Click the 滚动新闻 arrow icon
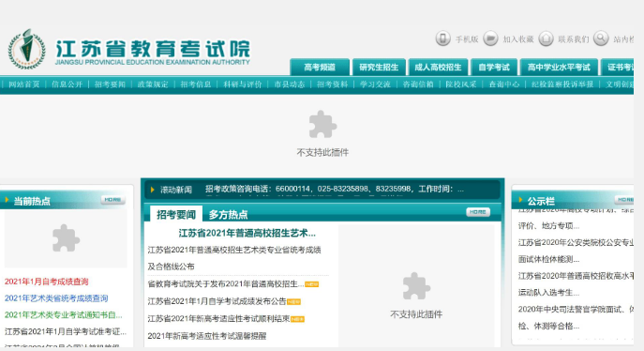 tap(153, 190)
